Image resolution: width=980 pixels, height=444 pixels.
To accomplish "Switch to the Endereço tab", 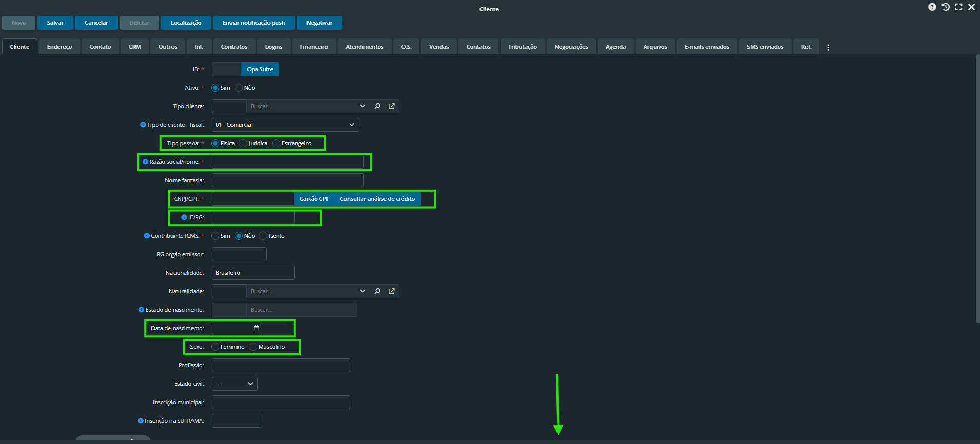I will tap(60, 47).
